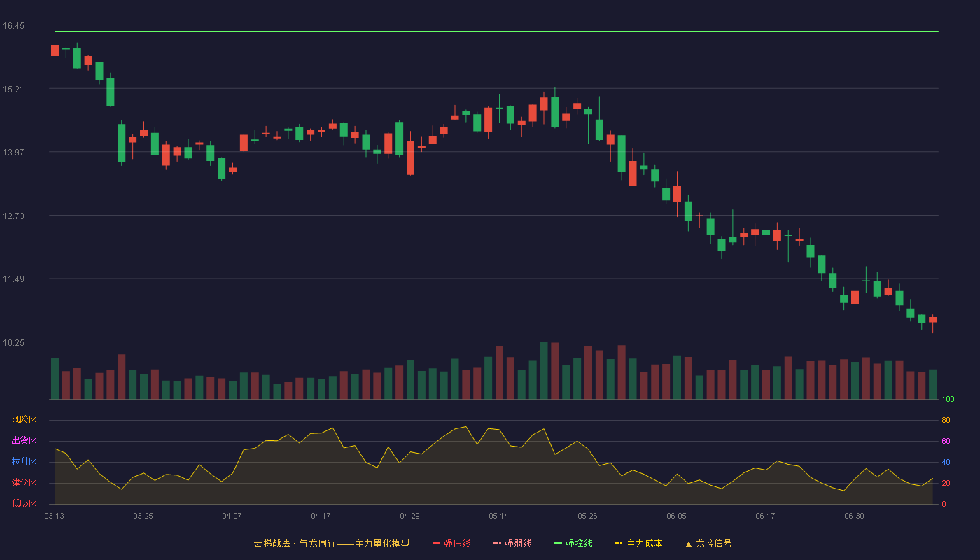The width and height of the screenshot is (980, 560).
Task: Click the triangle icon for 龙吟信号
Action: [x=689, y=543]
